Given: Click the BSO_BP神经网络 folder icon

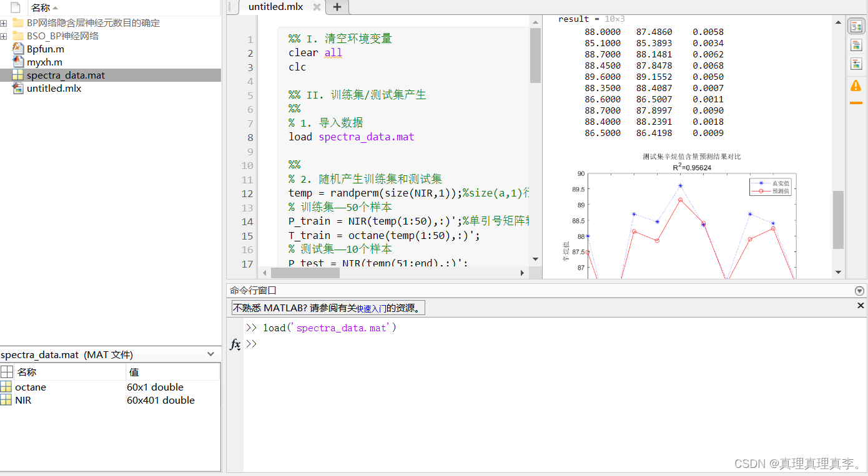Looking at the screenshot, I should [17, 36].
